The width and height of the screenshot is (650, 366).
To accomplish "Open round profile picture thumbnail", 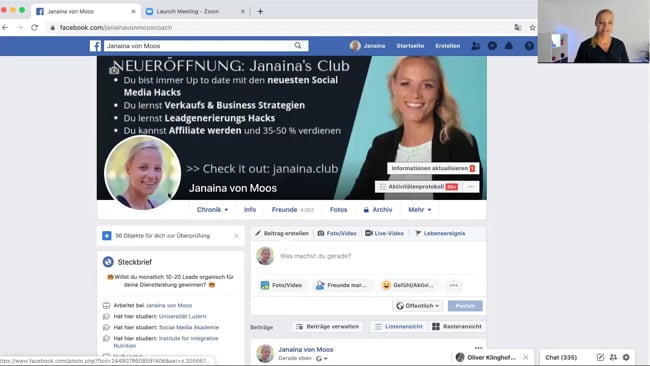I will (142, 172).
